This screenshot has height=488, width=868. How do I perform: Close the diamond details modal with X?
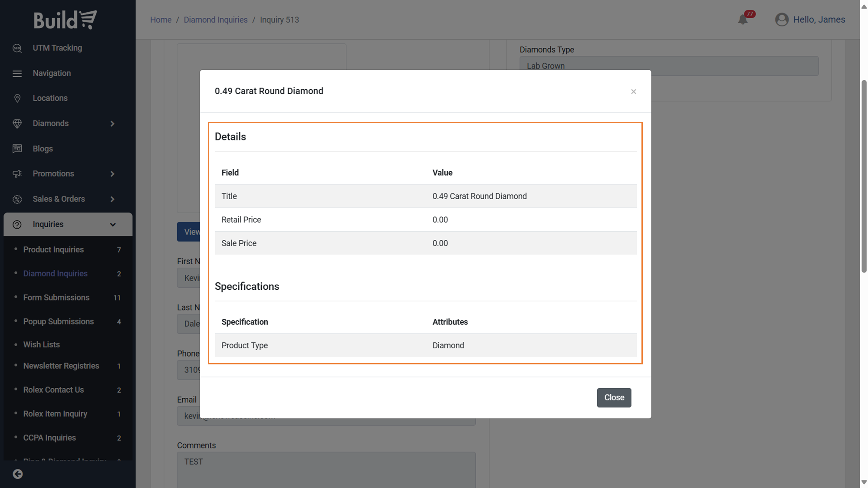633,92
